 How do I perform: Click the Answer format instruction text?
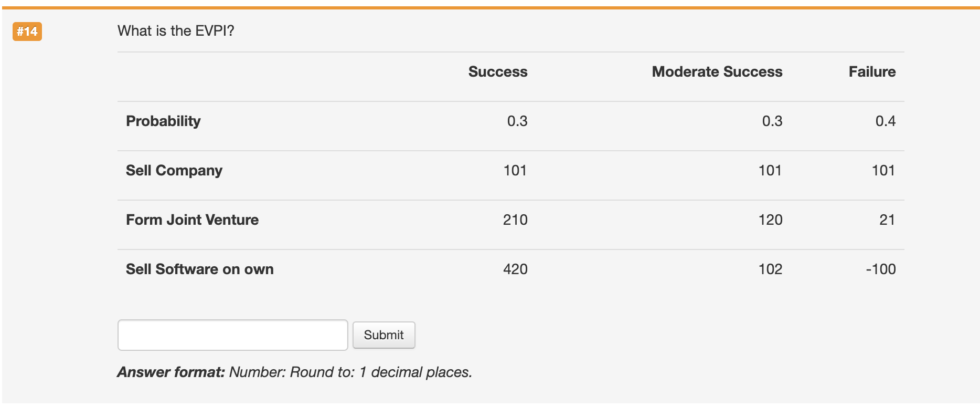click(294, 372)
